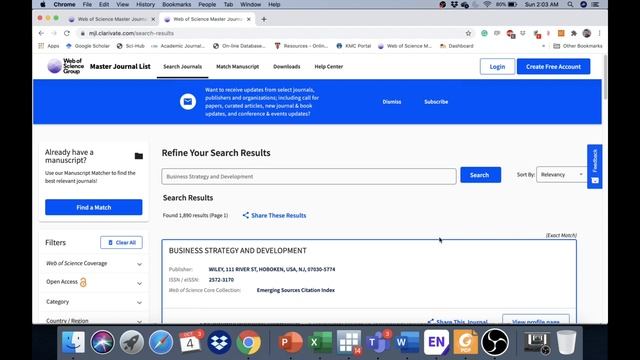640x360 pixels.
Task: Launch Microsoft Word from the dock
Action: [407, 342]
